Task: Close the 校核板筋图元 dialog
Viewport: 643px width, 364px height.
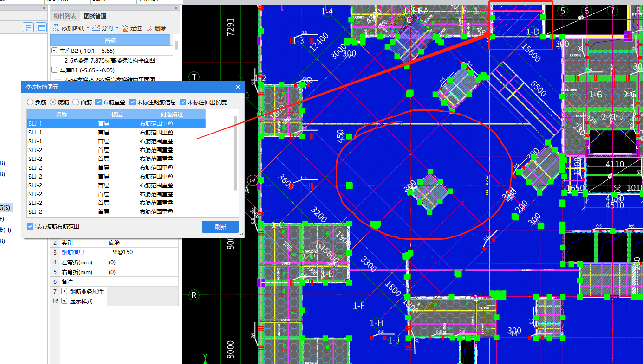Action: [x=238, y=87]
